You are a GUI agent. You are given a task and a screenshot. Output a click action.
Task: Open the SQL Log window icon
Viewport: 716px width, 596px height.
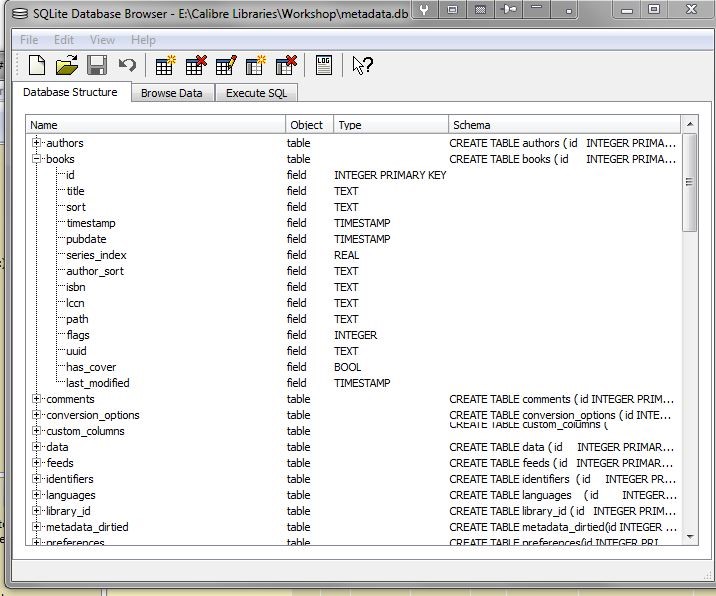[x=324, y=66]
